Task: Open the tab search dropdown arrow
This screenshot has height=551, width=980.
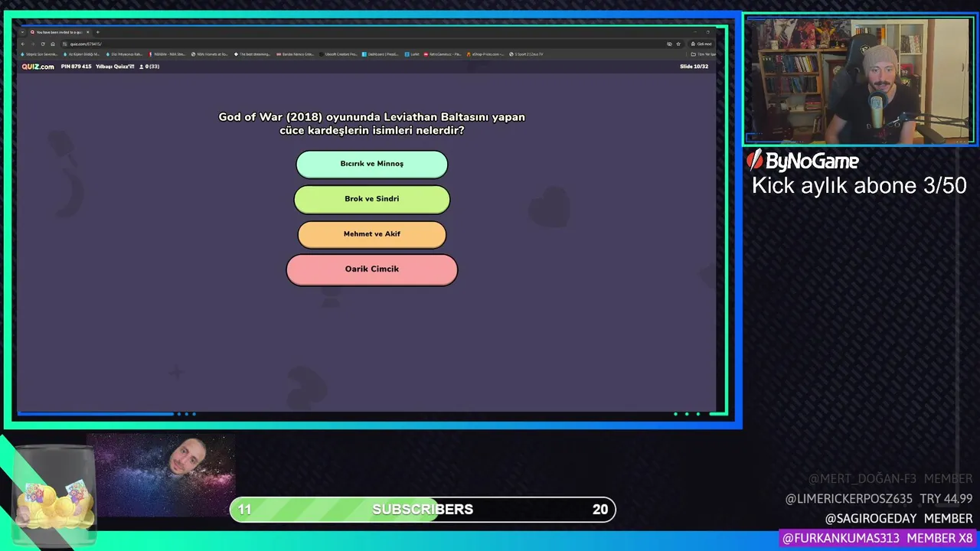Action: coord(22,32)
